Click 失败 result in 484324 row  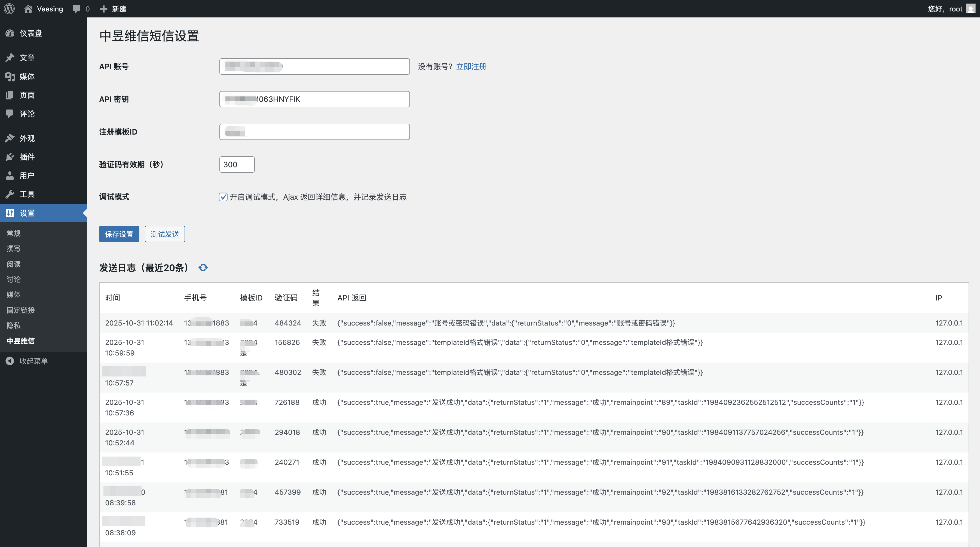(x=319, y=323)
